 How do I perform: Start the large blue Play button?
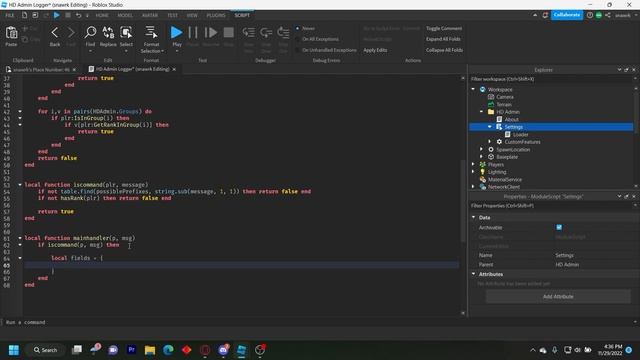click(176, 32)
